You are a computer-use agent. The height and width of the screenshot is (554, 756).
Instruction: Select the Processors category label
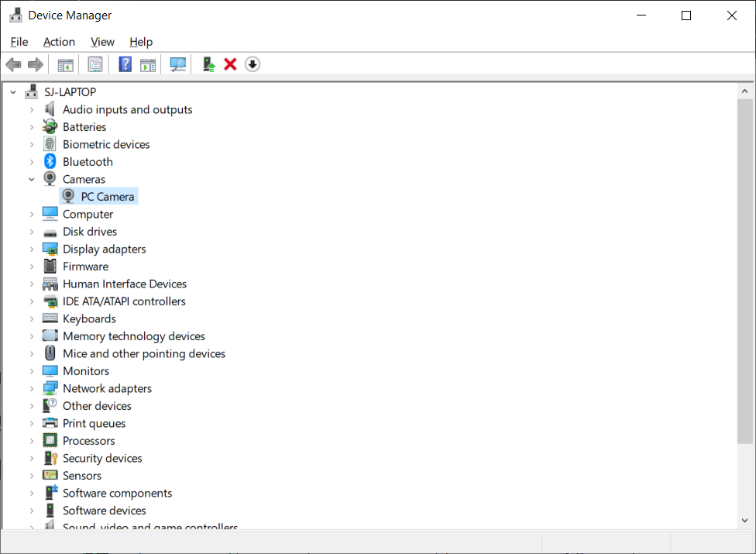88,441
